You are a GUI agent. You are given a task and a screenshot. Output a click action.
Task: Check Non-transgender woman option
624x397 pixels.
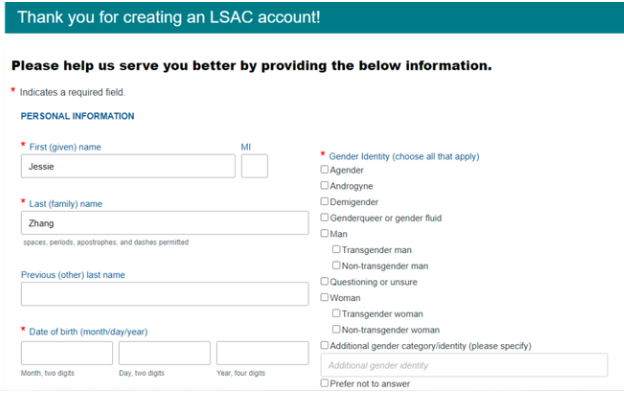tap(337, 329)
